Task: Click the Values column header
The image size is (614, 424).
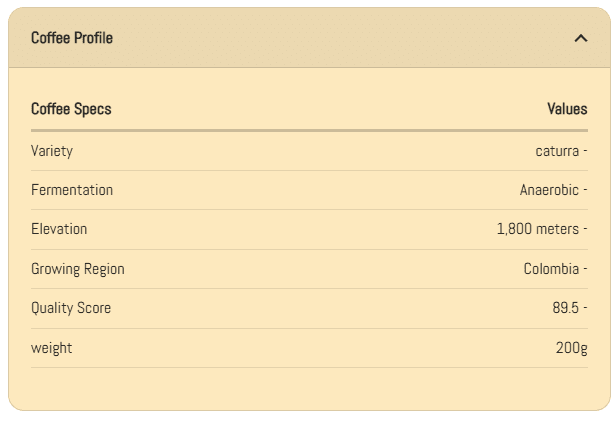Action: 567,109
